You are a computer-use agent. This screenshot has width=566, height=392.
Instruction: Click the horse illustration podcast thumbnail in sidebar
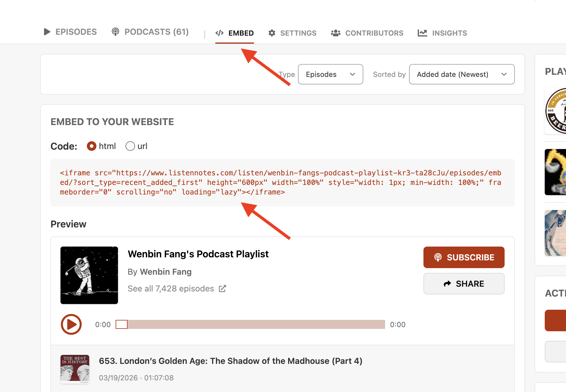coord(556,233)
